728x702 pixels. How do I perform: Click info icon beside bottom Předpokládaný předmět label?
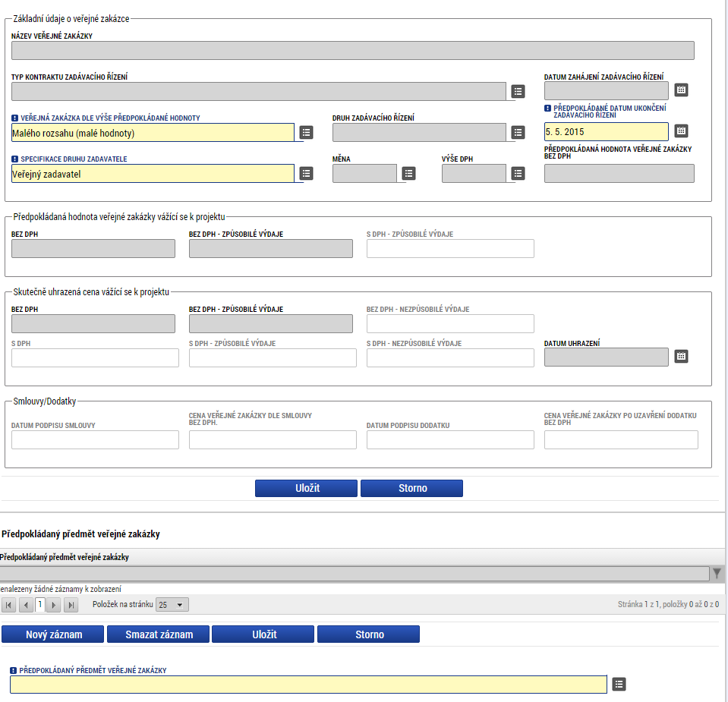13,670
